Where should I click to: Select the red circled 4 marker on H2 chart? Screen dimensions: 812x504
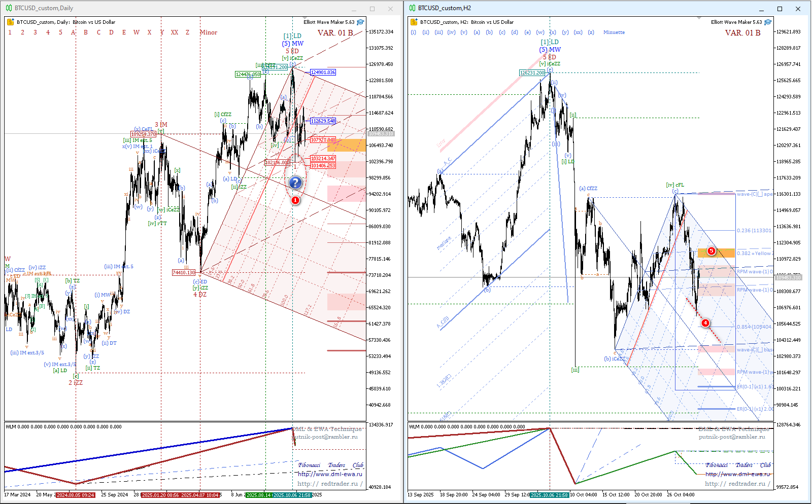coord(705,323)
